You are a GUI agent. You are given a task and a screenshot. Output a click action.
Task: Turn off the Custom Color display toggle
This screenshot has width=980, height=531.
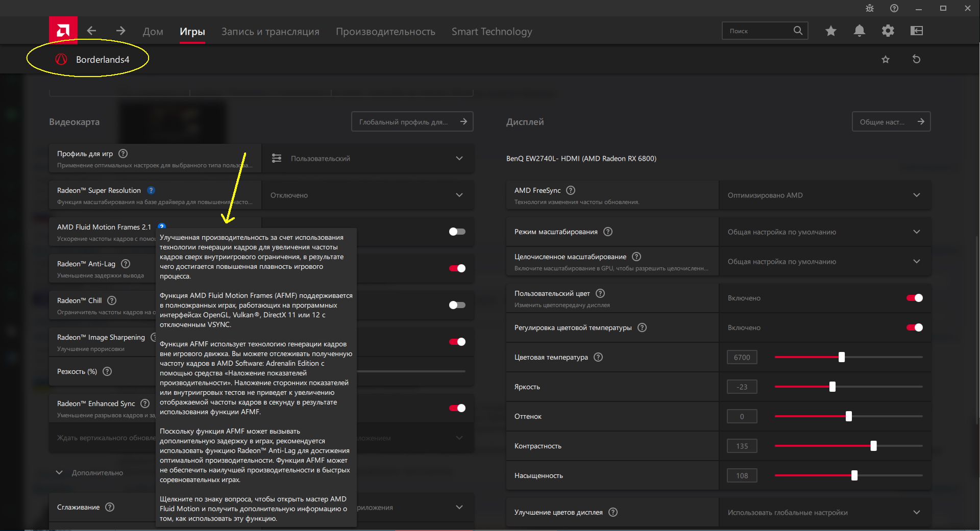click(914, 298)
